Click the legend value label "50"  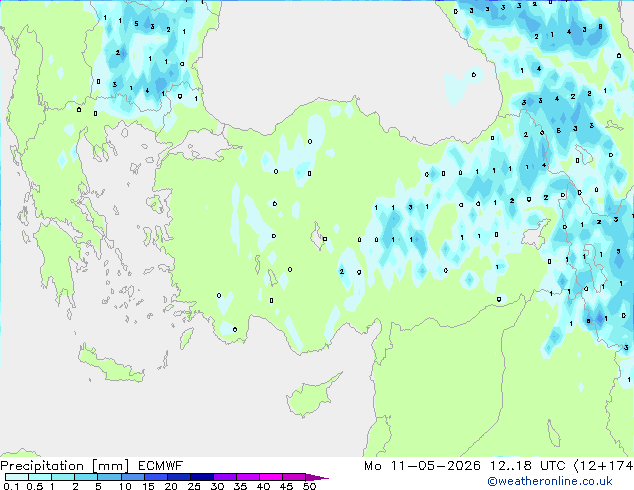coord(309,486)
